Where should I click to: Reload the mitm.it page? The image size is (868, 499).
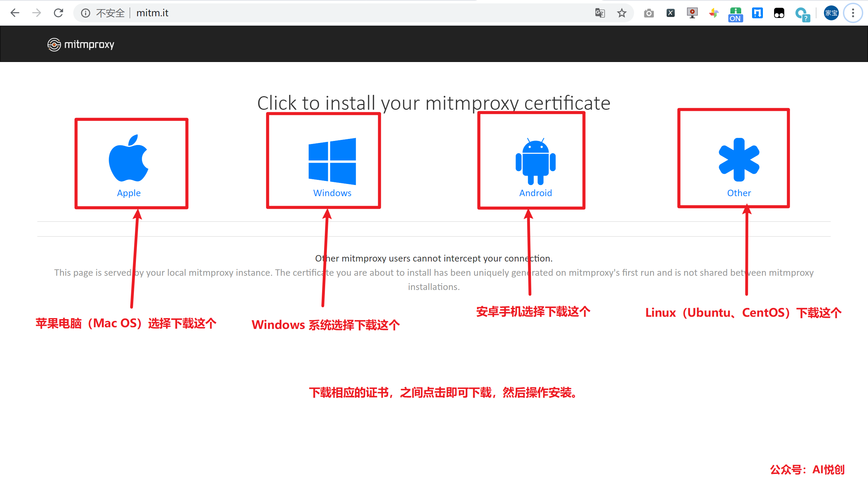coord(58,13)
